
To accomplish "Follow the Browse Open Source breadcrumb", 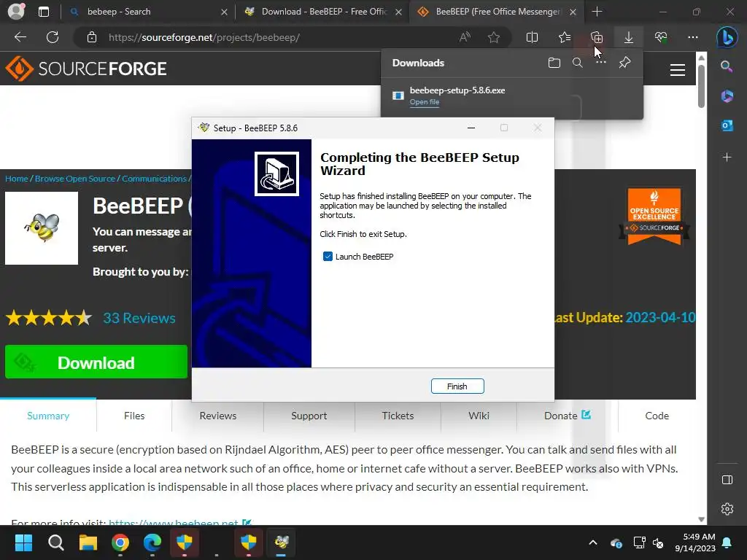I will click(x=75, y=179).
